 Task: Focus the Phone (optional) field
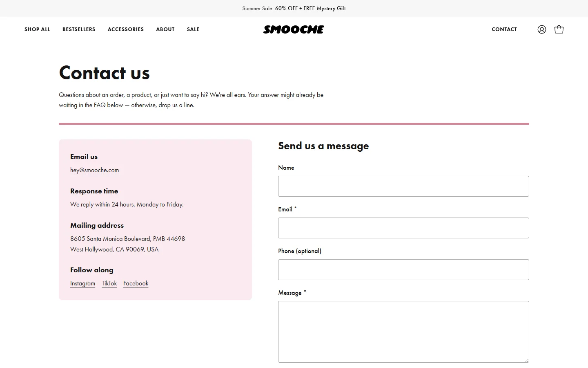403,270
